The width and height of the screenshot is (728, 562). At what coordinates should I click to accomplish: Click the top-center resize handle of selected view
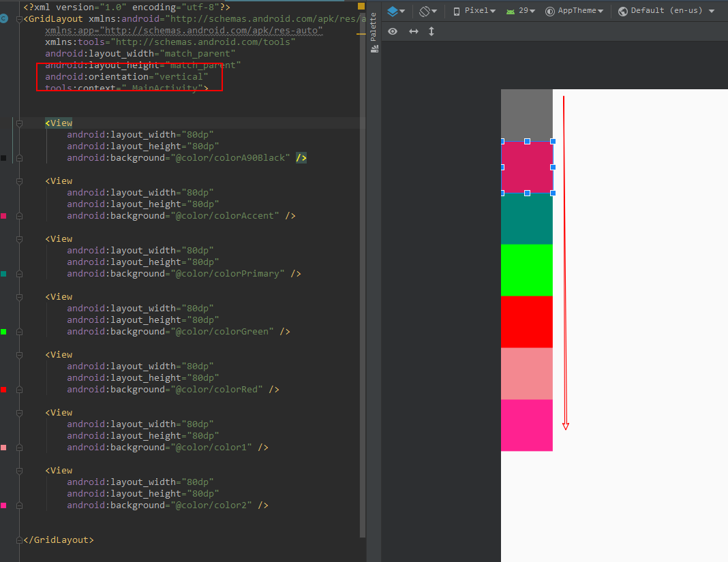[x=527, y=141]
